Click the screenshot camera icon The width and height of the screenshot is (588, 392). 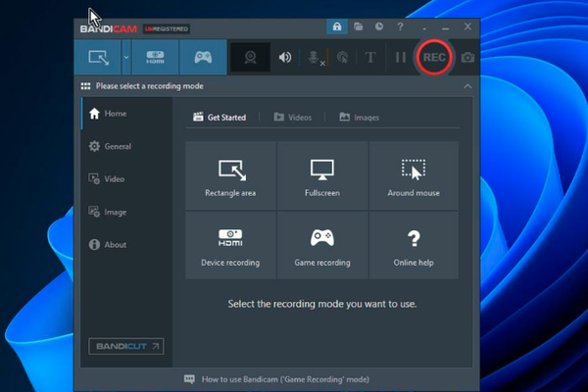(467, 58)
